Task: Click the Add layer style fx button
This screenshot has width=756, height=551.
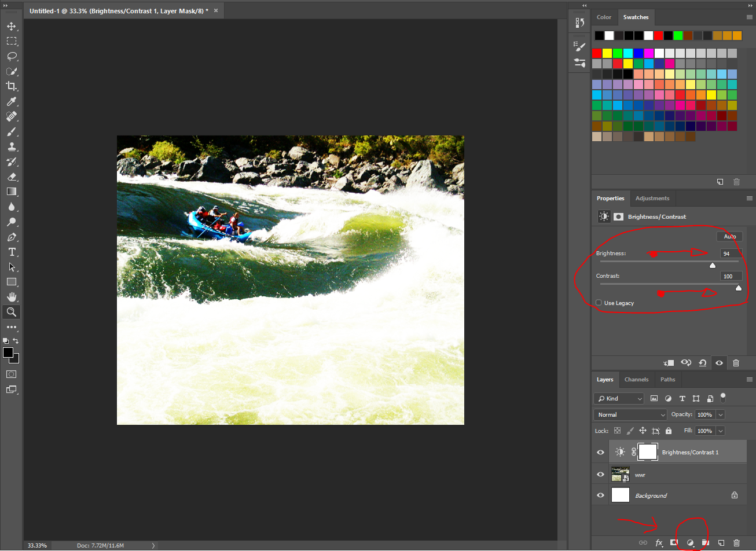Action: click(659, 543)
